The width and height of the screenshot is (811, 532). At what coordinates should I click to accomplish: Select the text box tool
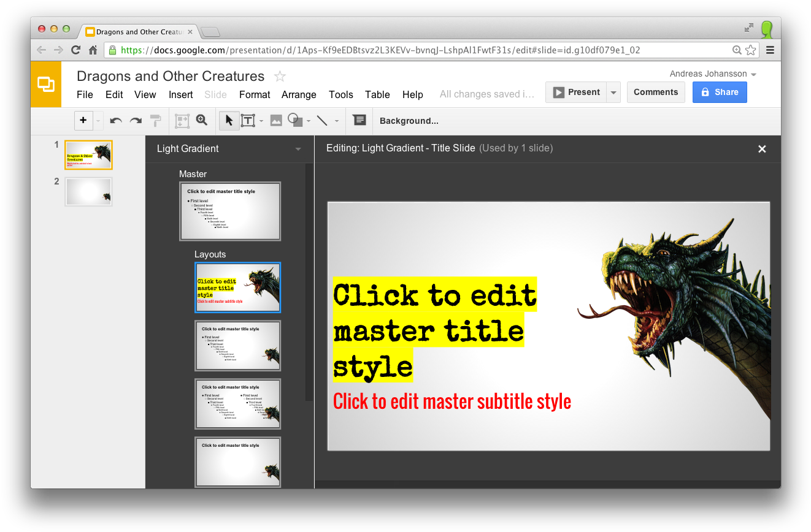(x=248, y=121)
